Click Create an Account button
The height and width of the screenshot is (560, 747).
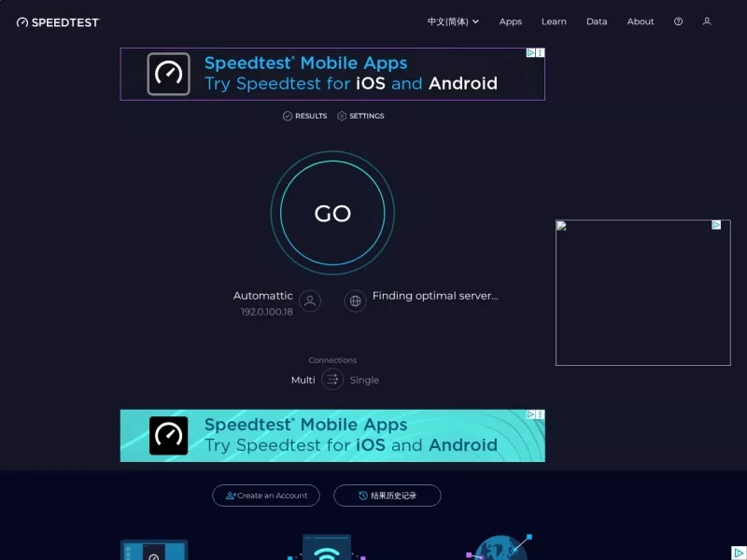[x=266, y=496]
